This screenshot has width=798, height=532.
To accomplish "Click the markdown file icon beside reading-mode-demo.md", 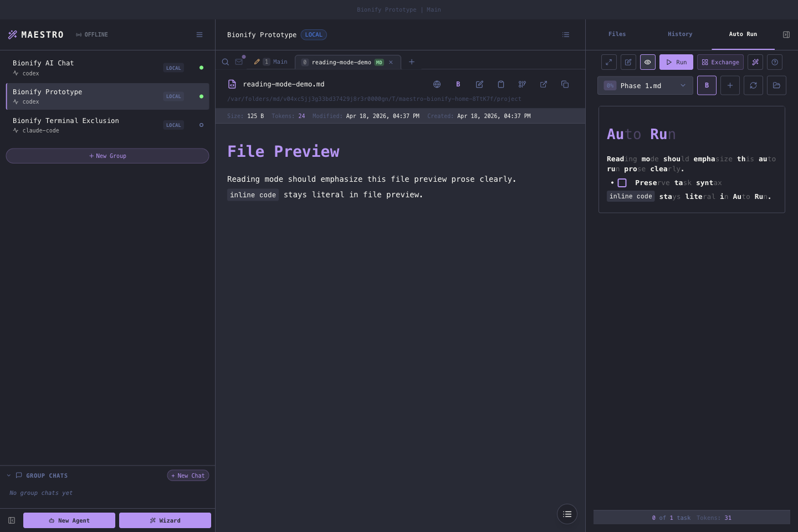I will tap(232, 84).
